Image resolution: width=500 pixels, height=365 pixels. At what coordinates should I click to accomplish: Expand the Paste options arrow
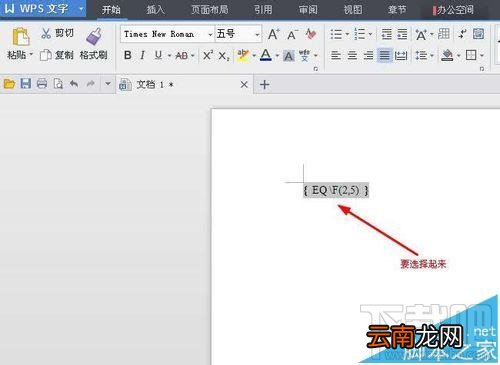click(x=32, y=53)
